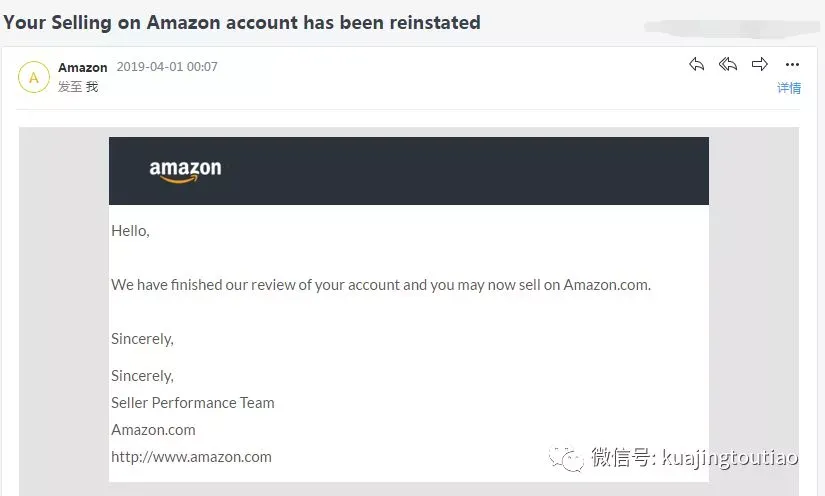Click the sender avatar circle "A"

point(34,77)
